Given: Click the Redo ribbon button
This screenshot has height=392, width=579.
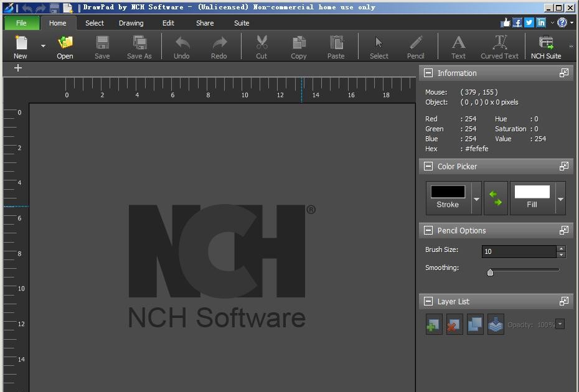Looking at the screenshot, I should (x=219, y=47).
